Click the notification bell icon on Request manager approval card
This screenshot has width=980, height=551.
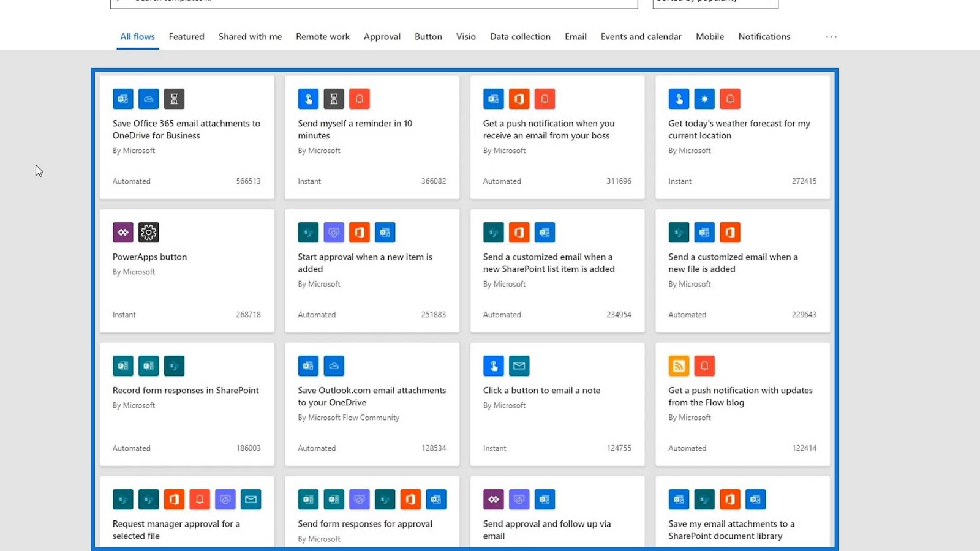(x=200, y=499)
